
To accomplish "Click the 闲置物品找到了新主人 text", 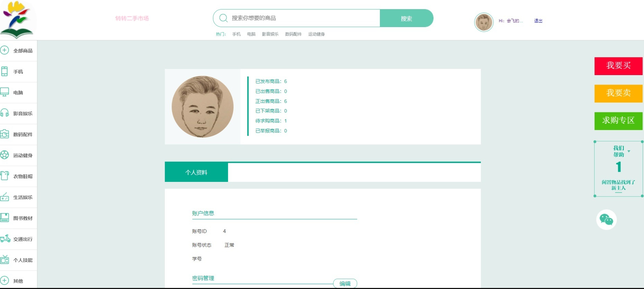I will (x=618, y=185).
